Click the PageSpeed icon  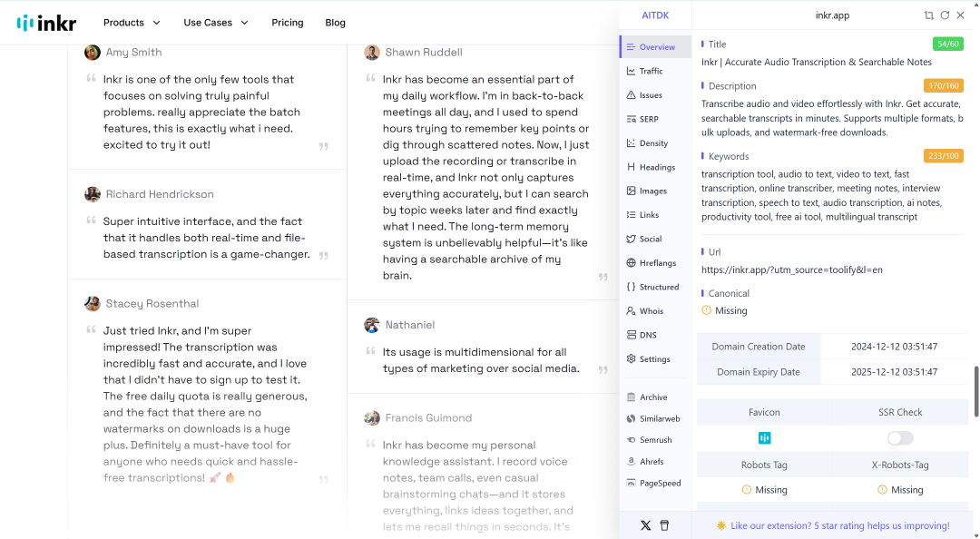point(632,483)
